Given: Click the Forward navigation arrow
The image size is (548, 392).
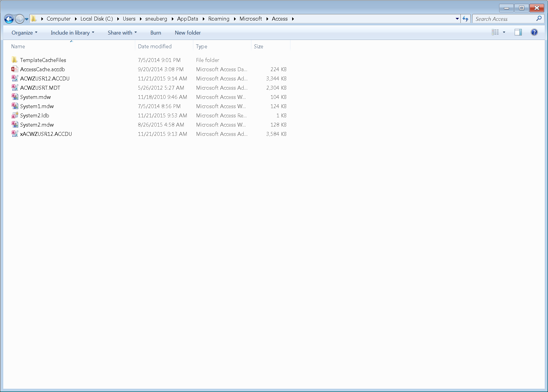Looking at the screenshot, I should click(x=19, y=19).
